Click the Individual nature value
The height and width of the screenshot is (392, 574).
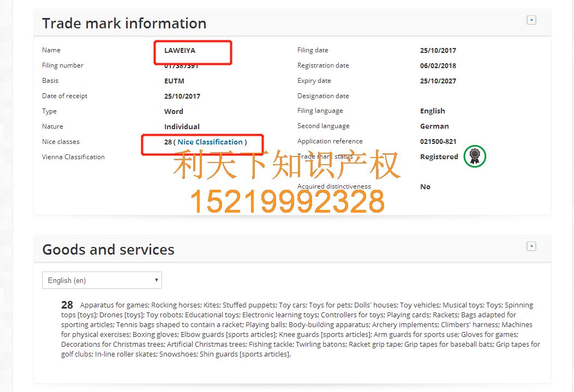click(182, 127)
